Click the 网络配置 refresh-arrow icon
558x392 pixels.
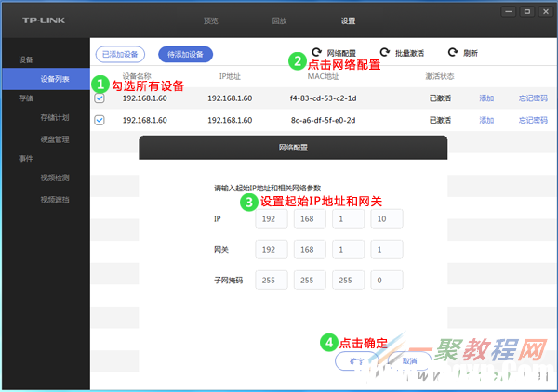click(x=317, y=52)
